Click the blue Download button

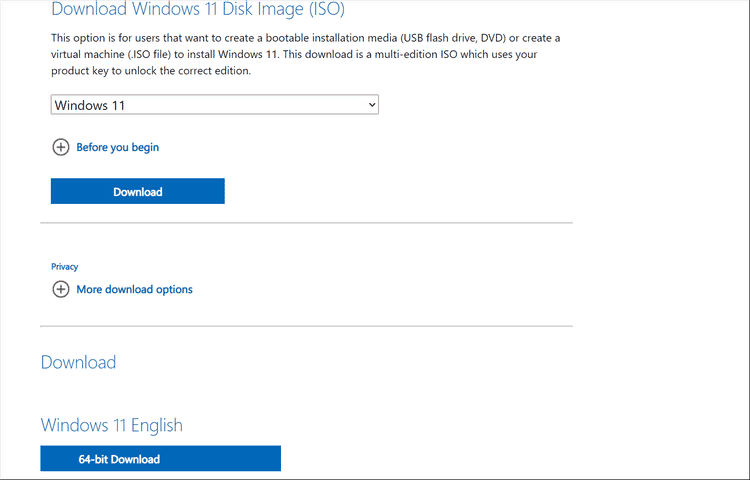[138, 191]
